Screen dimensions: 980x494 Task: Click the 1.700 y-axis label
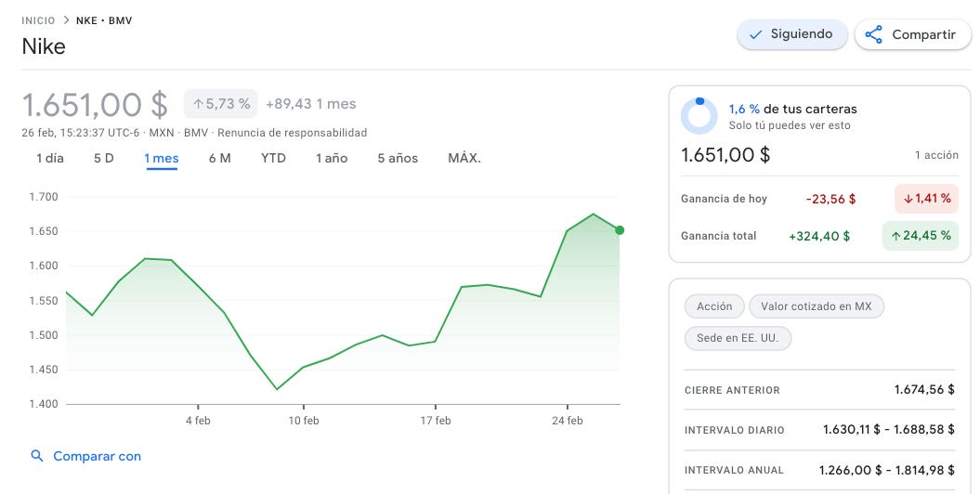coord(44,197)
